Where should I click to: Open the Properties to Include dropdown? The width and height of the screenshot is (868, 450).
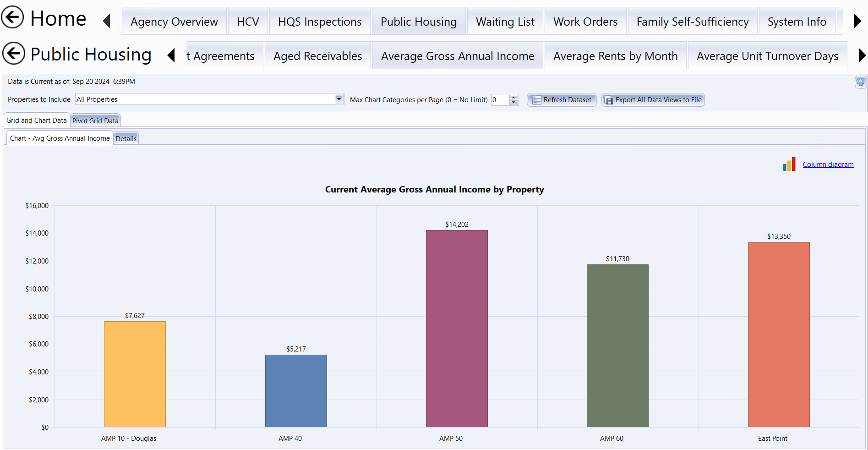339,99
